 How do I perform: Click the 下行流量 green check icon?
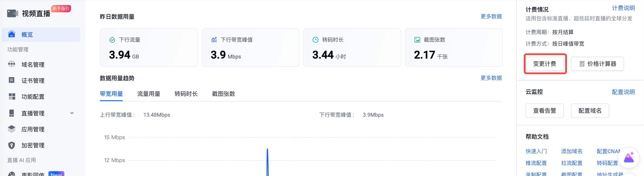112,40
